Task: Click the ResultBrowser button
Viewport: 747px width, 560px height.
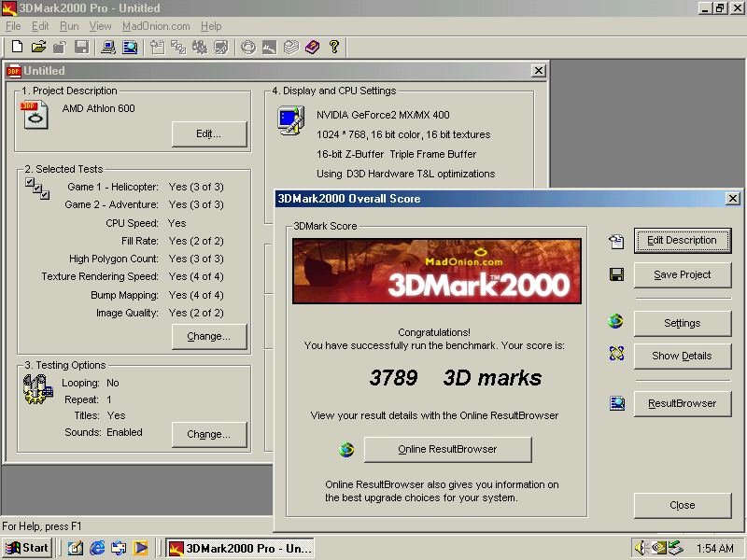Action: (683, 404)
